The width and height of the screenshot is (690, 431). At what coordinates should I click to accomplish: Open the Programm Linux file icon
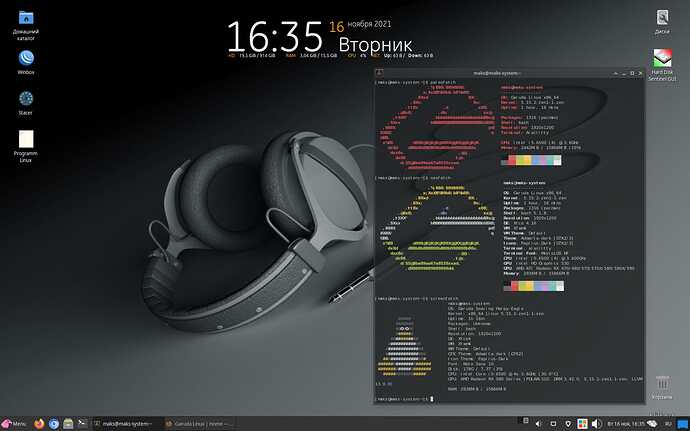(26, 146)
